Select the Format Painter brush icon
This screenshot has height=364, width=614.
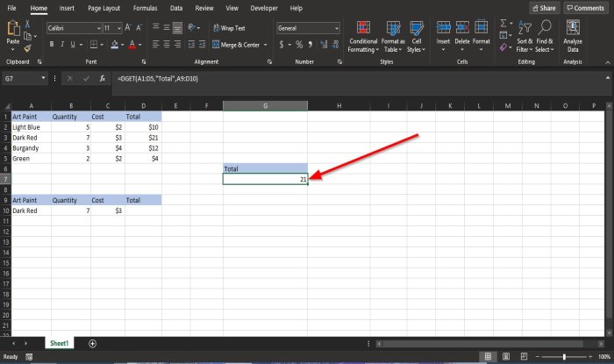tap(28, 48)
